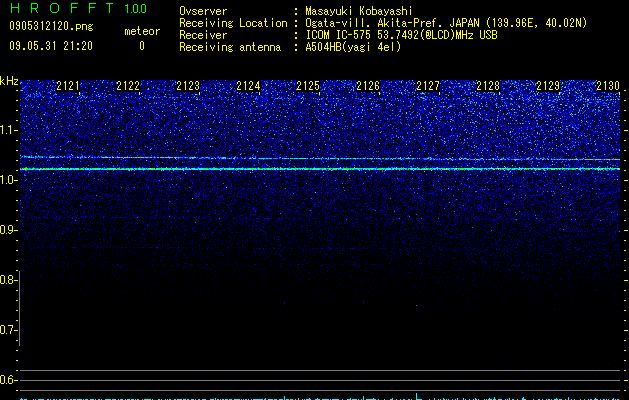Click the HROFFT 1.0.0 title text

(x=78, y=8)
